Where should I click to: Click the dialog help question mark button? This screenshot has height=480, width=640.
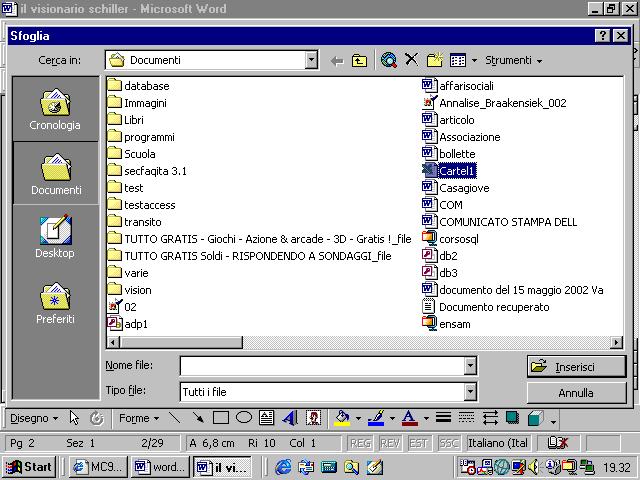tap(602, 36)
